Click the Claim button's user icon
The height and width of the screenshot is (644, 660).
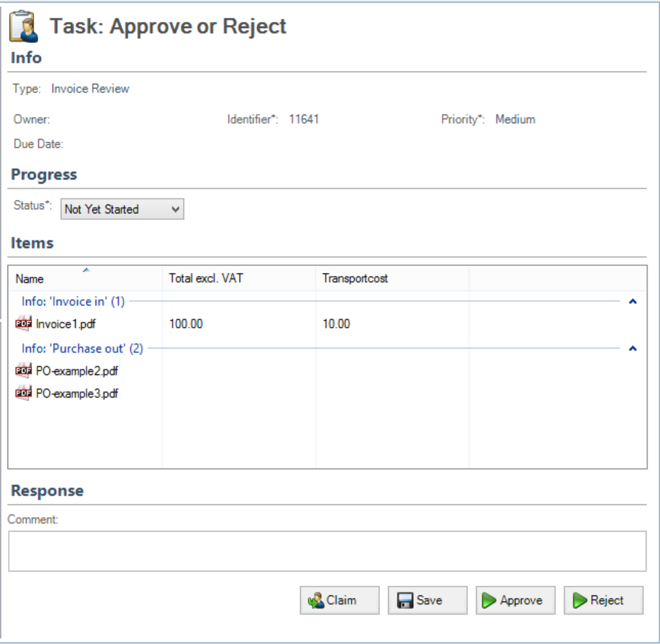pyautogui.click(x=316, y=600)
